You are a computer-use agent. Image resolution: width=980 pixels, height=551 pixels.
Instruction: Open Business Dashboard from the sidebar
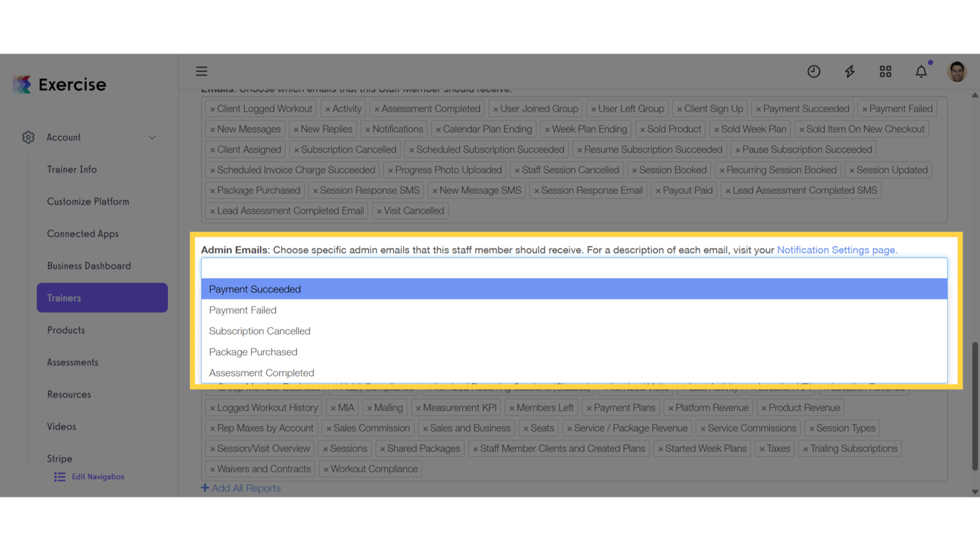coord(89,265)
